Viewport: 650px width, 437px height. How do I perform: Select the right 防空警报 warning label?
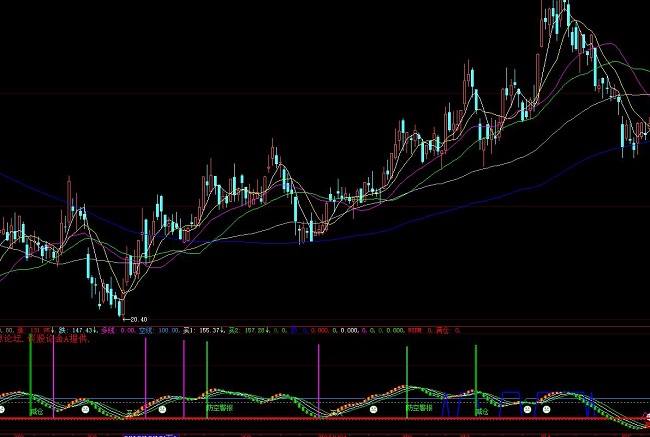pyautogui.click(x=419, y=408)
